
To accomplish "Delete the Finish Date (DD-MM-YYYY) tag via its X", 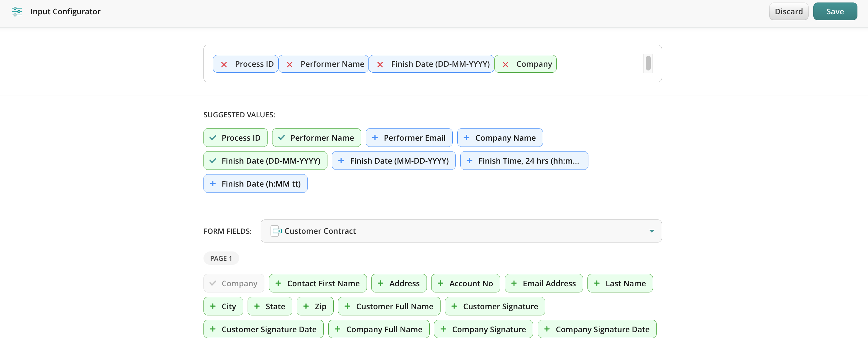I will 380,64.
